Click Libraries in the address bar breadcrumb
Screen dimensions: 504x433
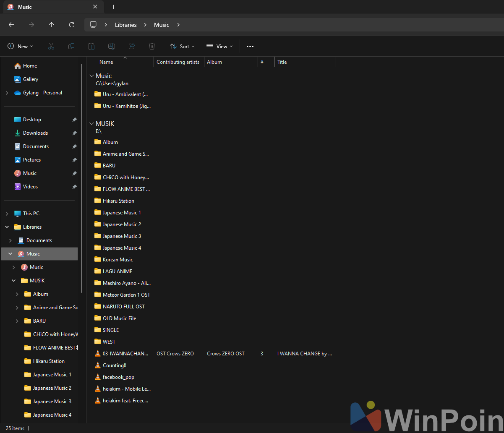pos(125,25)
